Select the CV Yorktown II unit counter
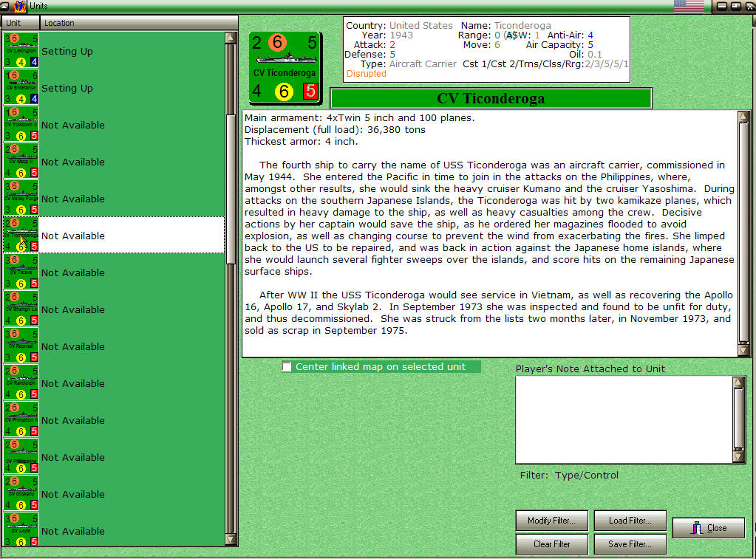Screen dimensions: 756x559 (21, 125)
